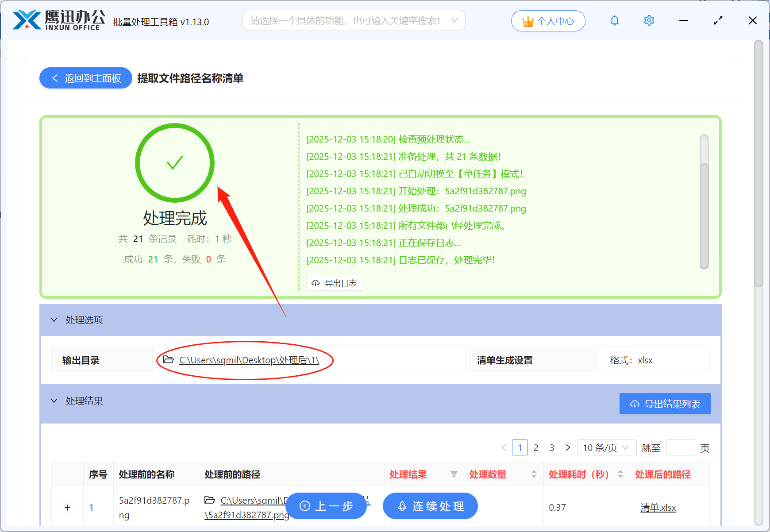Open the notification bell
770x532 pixels.
614,20
